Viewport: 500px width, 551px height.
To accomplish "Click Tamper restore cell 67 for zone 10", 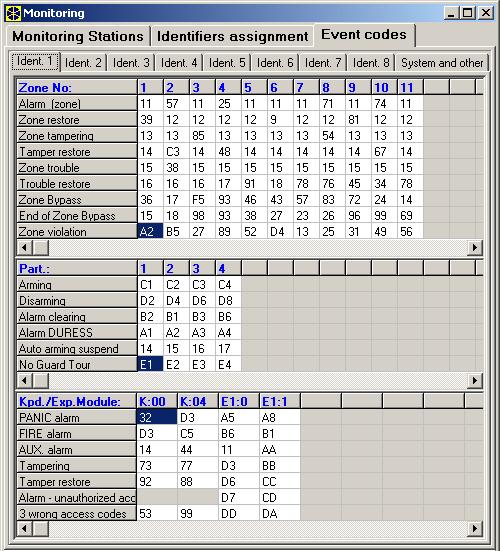I will point(384,151).
